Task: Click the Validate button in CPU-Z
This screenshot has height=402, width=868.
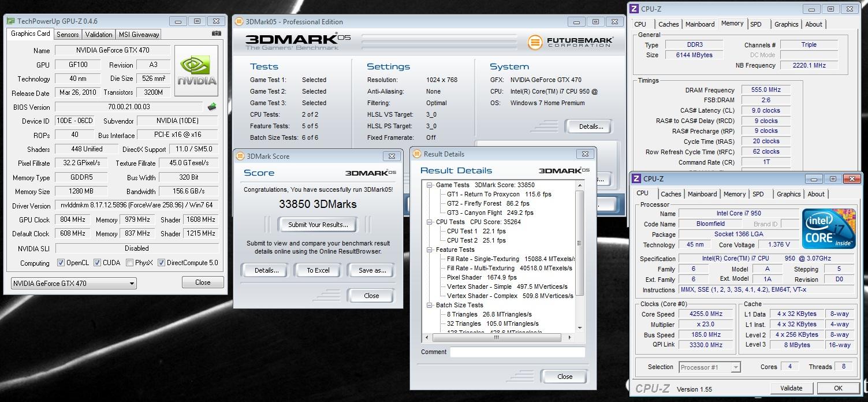Action: (x=791, y=388)
